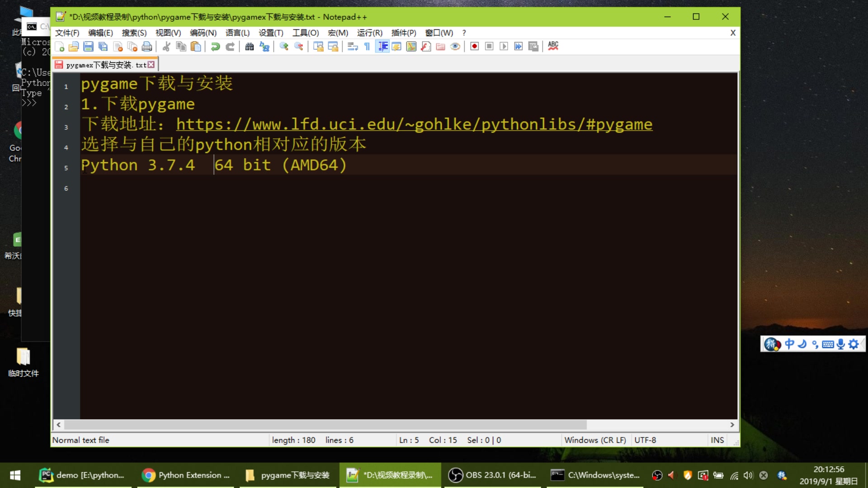The height and width of the screenshot is (488, 868).
Task: Paste clipboard toolbar icon
Action: click(196, 47)
